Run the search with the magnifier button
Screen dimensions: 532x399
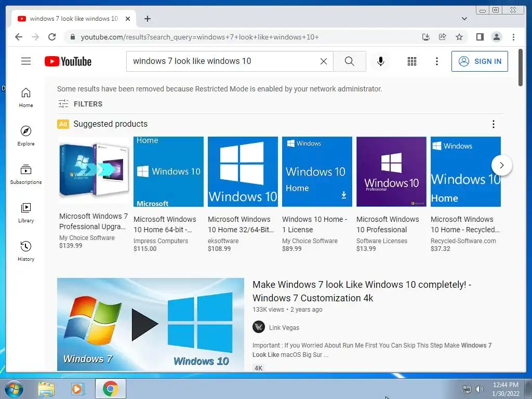[350, 61]
